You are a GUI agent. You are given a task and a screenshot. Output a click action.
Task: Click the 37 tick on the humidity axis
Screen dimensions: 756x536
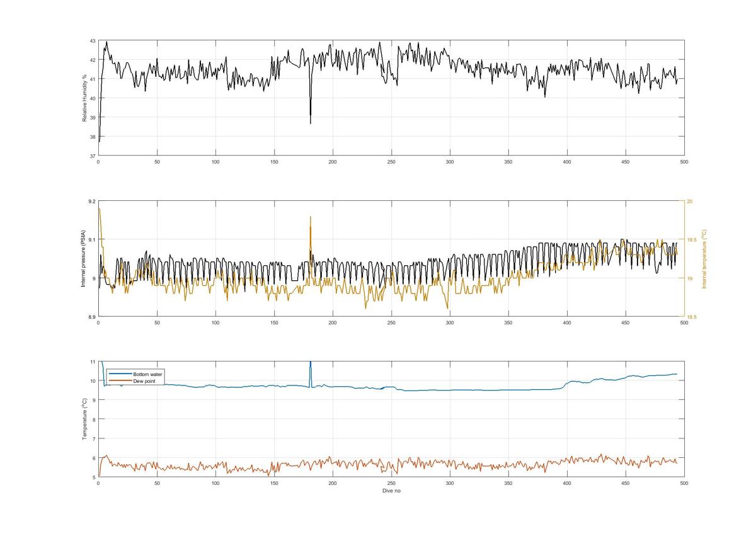[93, 156]
